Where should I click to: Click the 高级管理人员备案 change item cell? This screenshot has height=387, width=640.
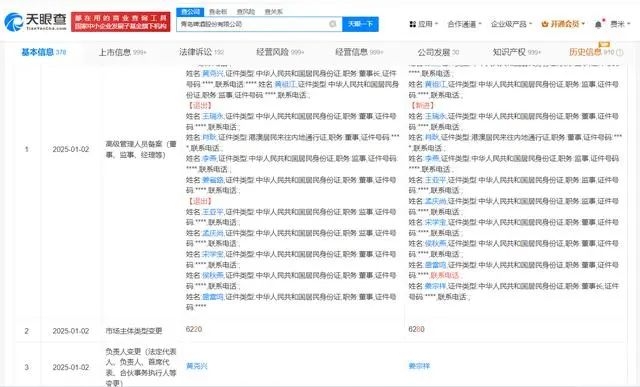140,149
